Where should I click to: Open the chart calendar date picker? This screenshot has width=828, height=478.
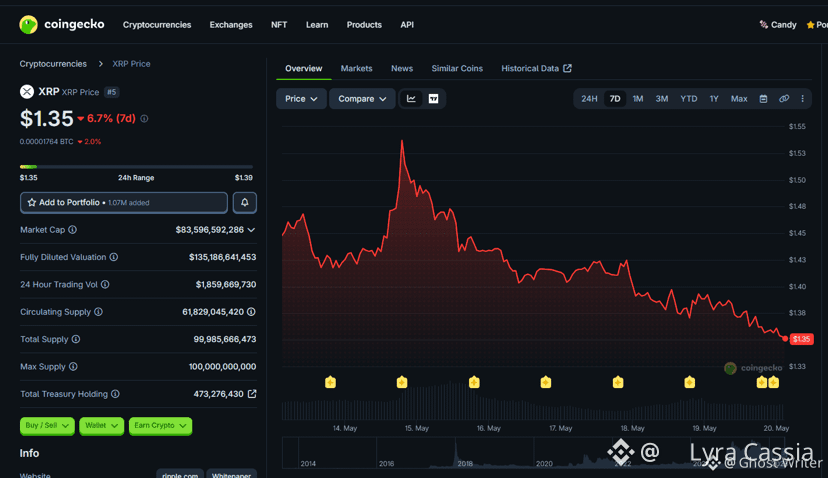pos(763,99)
